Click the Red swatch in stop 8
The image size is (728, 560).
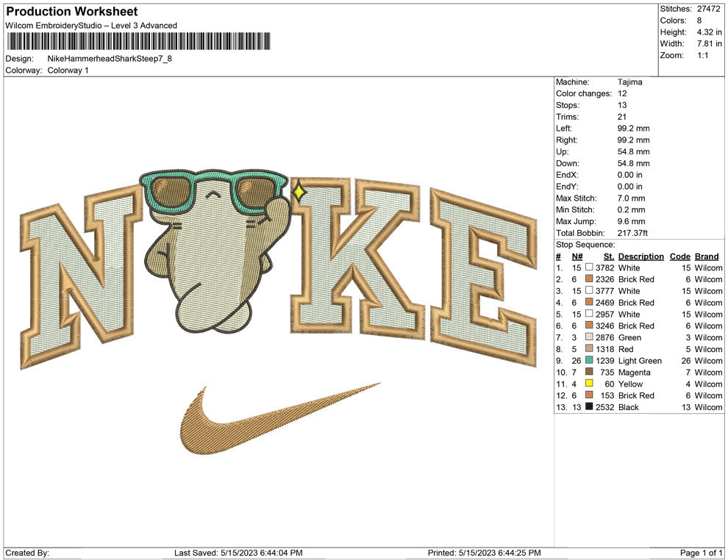tap(589, 349)
